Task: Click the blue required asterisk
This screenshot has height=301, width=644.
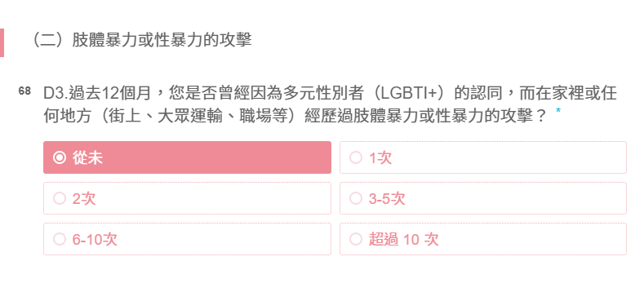Action: click(x=558, y=111)
